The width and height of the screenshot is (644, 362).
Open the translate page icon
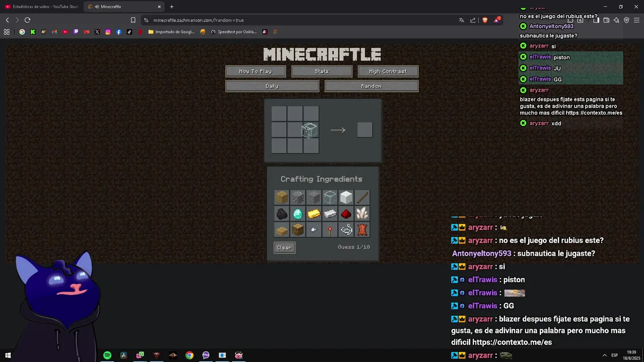click(461, 20)
